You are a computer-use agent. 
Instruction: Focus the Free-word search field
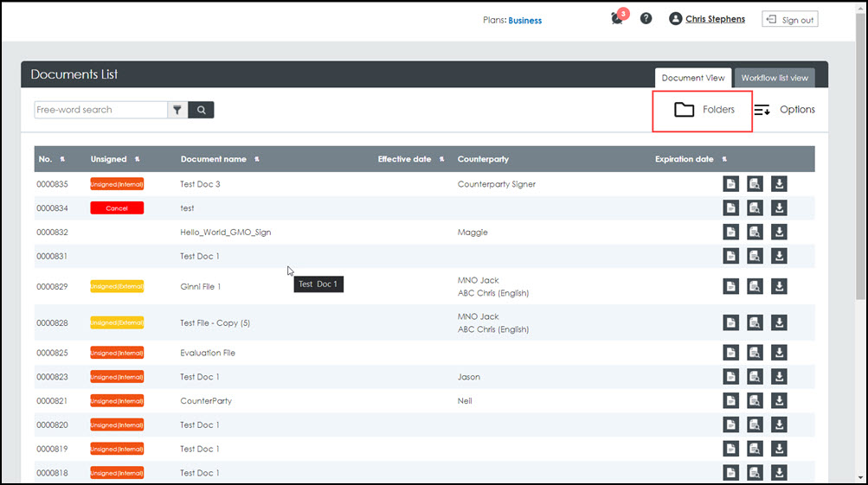click(100, 110)
